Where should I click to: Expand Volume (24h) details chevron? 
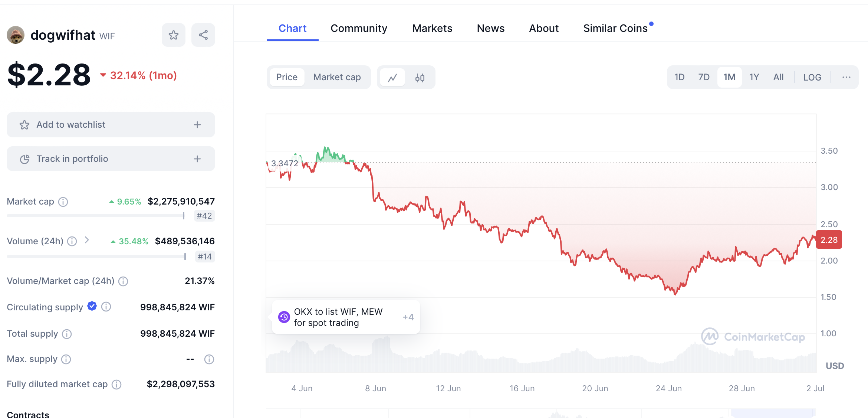coord(87,240)
